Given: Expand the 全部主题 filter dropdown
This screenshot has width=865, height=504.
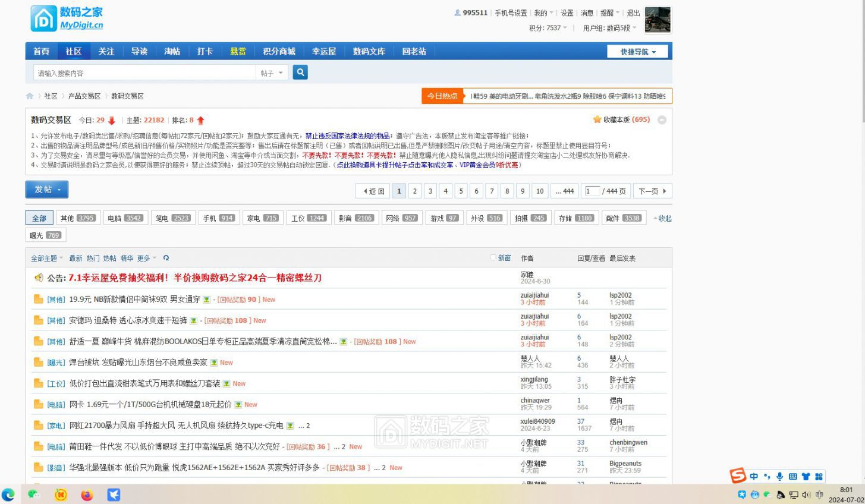Looking at the screenshot, I should 47,258.
